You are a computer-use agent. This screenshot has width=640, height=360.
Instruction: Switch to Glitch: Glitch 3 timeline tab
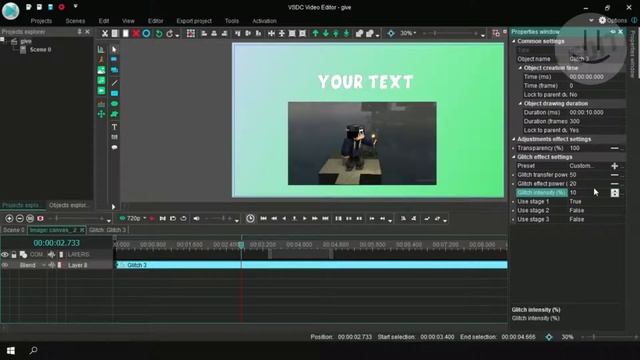[x=107, y=230]
